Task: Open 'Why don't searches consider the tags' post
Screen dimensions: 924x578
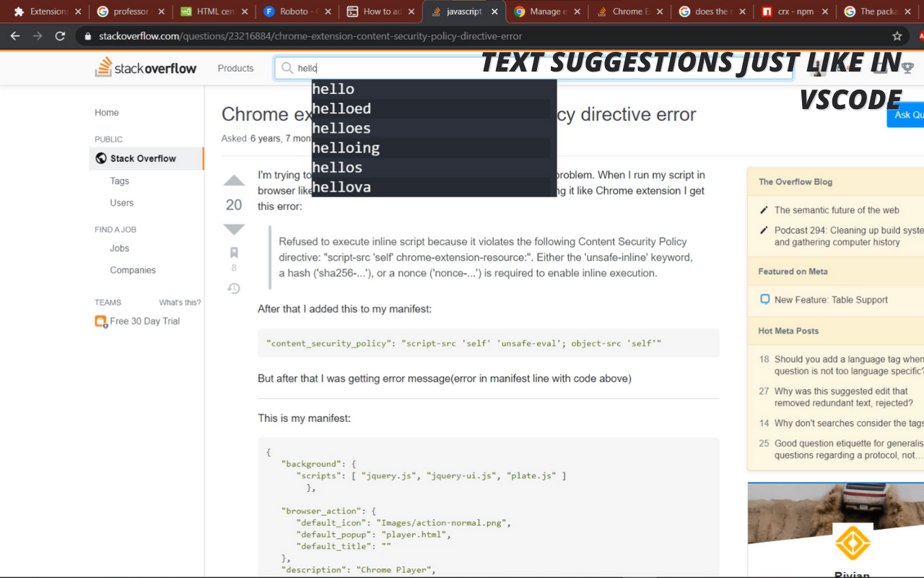Action: pos(849,423)
